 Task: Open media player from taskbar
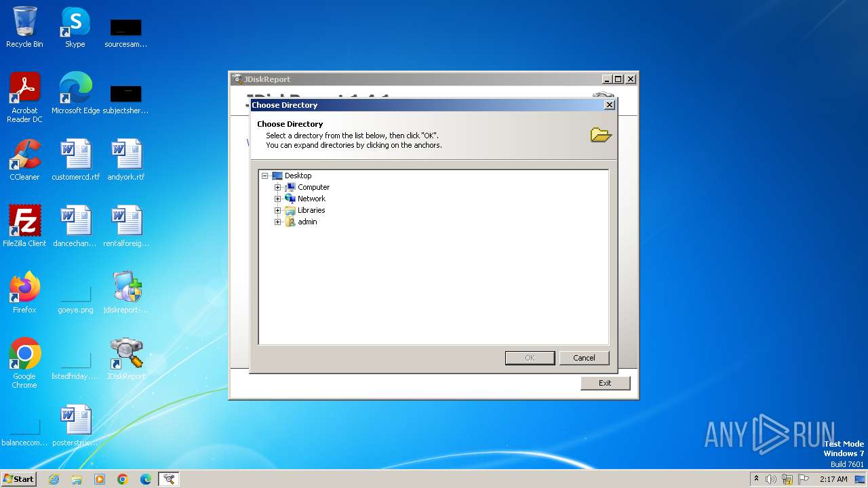(100, 479)
